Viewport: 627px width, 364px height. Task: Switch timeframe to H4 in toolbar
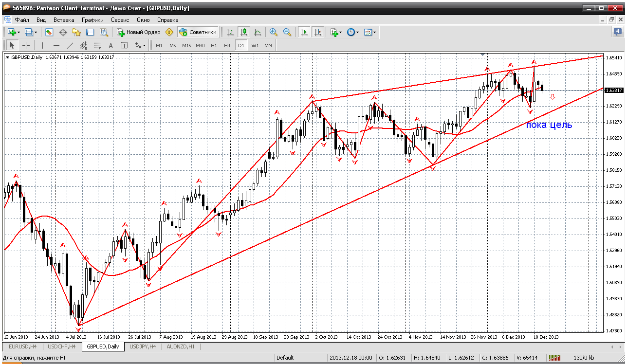[227, 45]
